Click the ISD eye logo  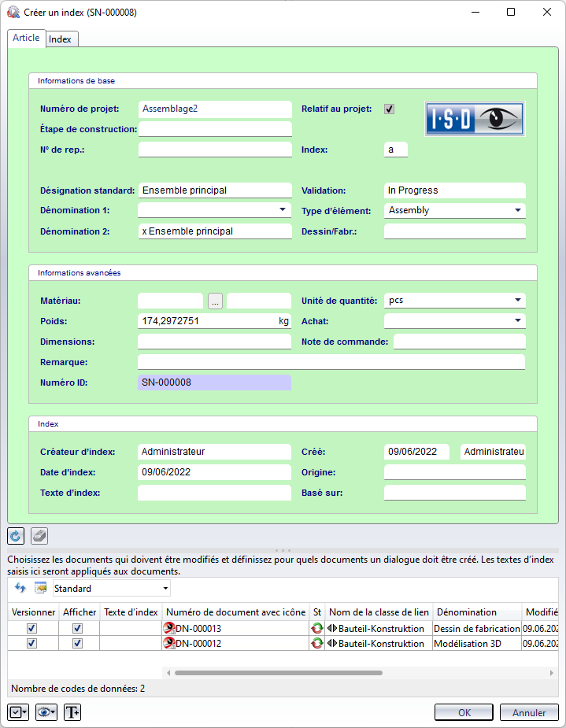pyautogui.click(x=475, y=119)
